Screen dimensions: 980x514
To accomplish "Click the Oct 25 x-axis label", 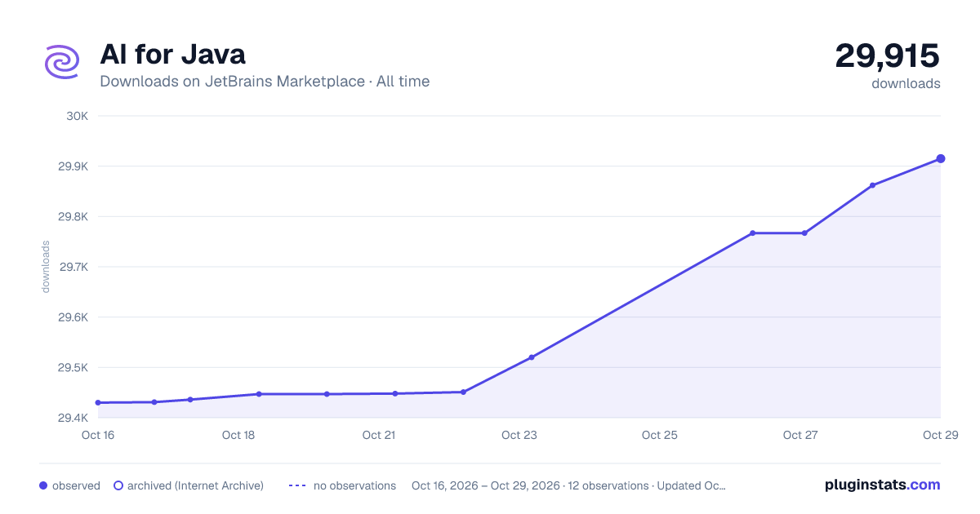I will [x=660, y=435].
